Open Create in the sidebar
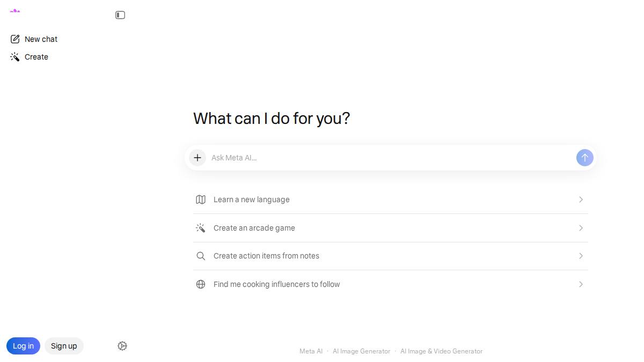This screenshot has height=362, width=644. (x=30, y=57)
